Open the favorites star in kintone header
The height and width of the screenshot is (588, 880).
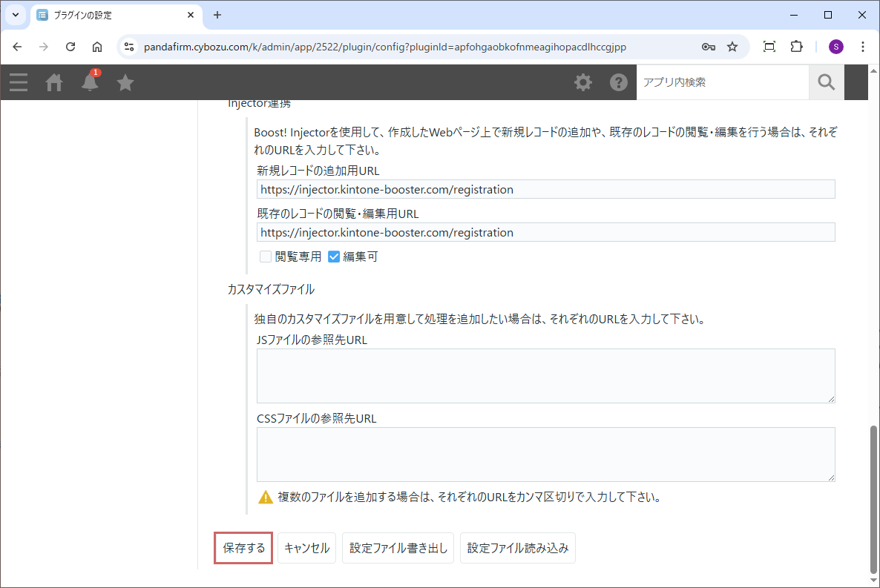(x=125, y=82)
